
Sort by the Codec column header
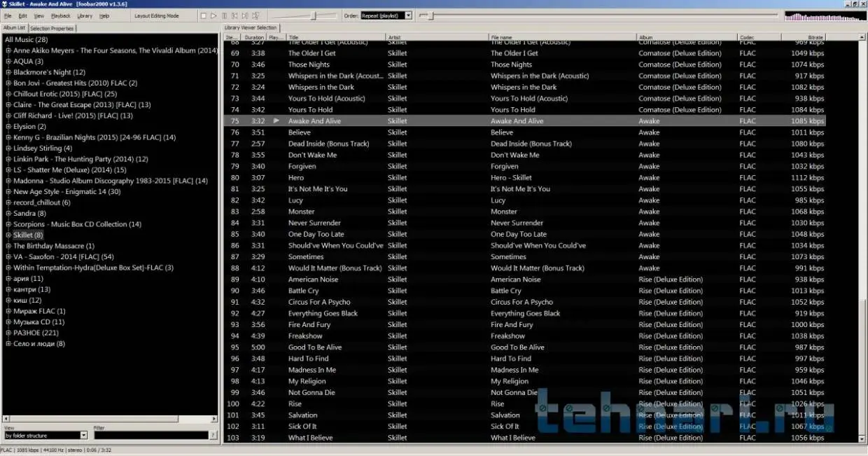pos(760,37)
